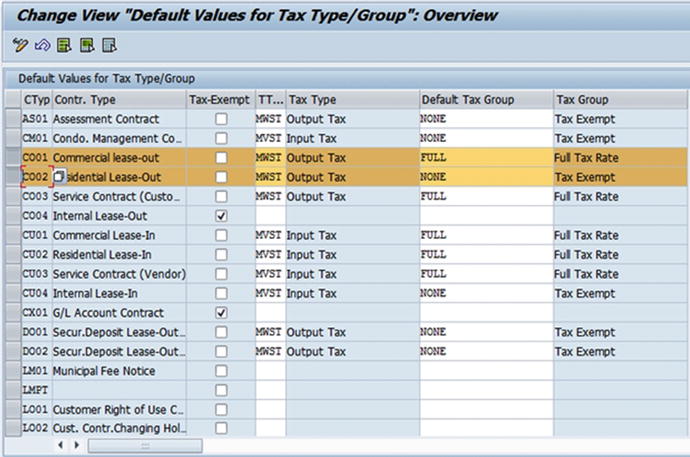Image resolution: width=690 pixels, height=457 pixels.
Task: Select row selector for CU01 Commercial Lease-In
Action: (x=11, y=236)
